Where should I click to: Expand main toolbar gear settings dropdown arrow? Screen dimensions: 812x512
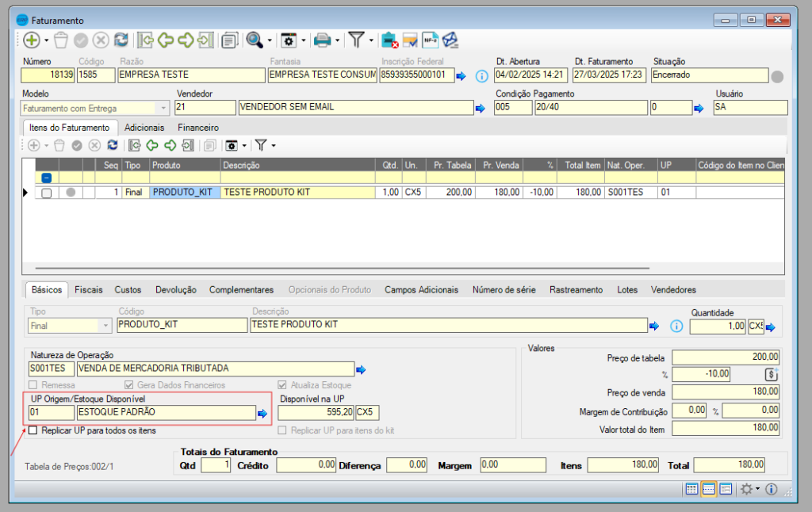[303, 40]
